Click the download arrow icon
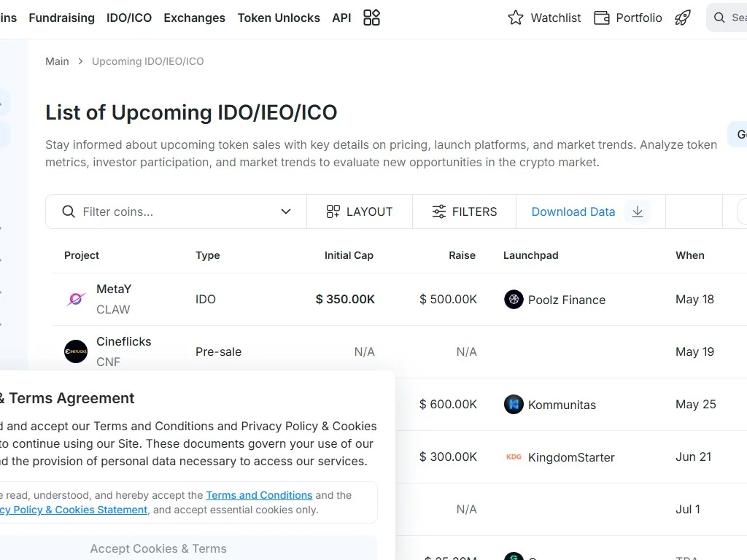747x560 pixels. (x=638, y=211)
